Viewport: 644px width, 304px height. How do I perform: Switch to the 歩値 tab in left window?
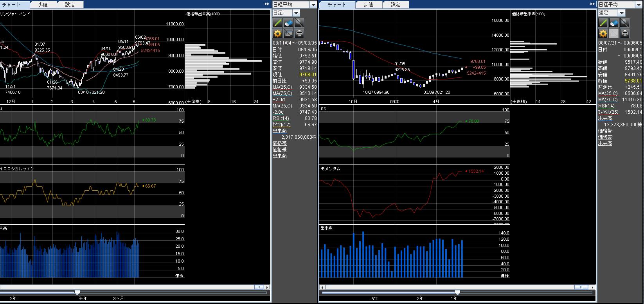click(43, 5)
